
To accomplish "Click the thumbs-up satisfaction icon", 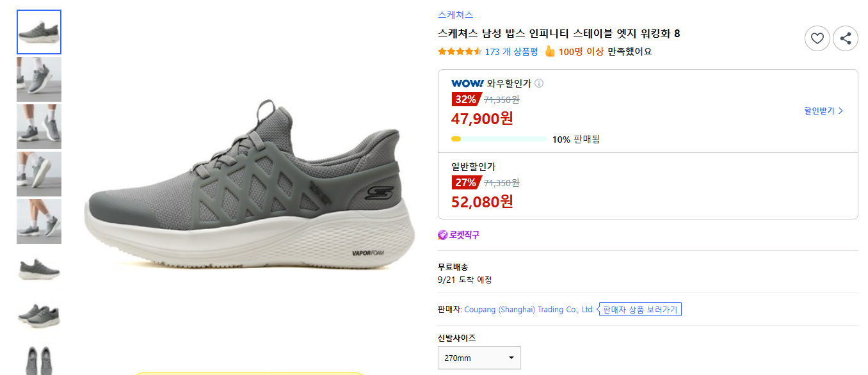I will 549,51.
